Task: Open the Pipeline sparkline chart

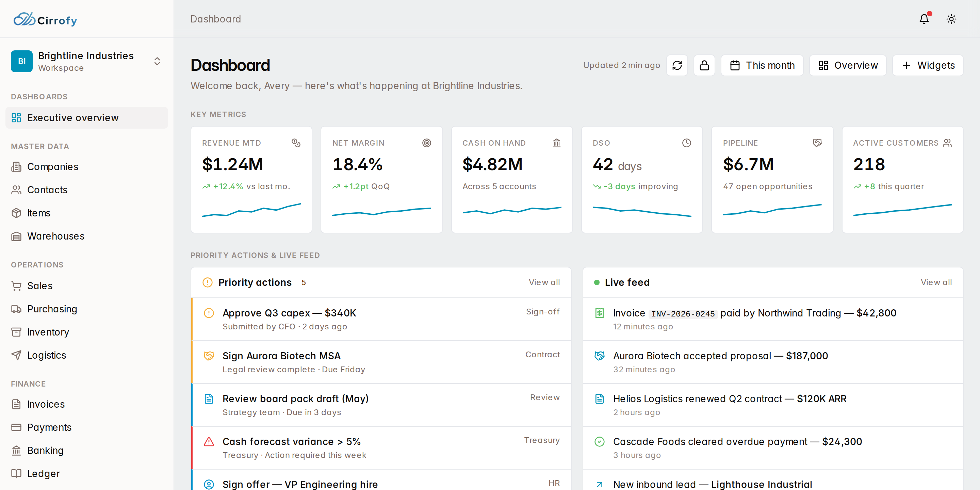Action: pos(772,210)
